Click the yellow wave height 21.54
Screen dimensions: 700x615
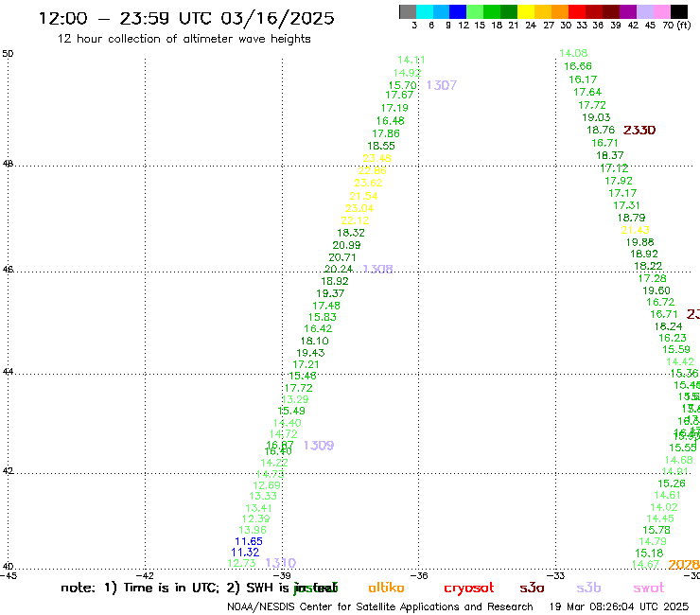point(363,196)
